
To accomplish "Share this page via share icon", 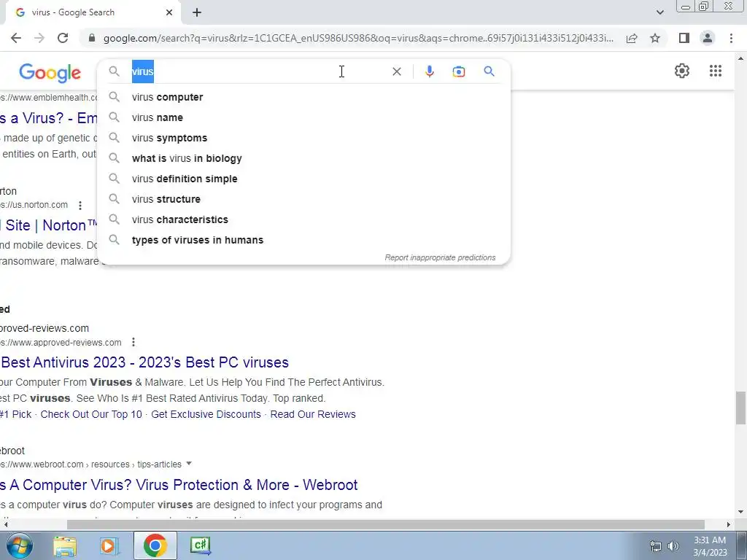I will tap(632, 38).
